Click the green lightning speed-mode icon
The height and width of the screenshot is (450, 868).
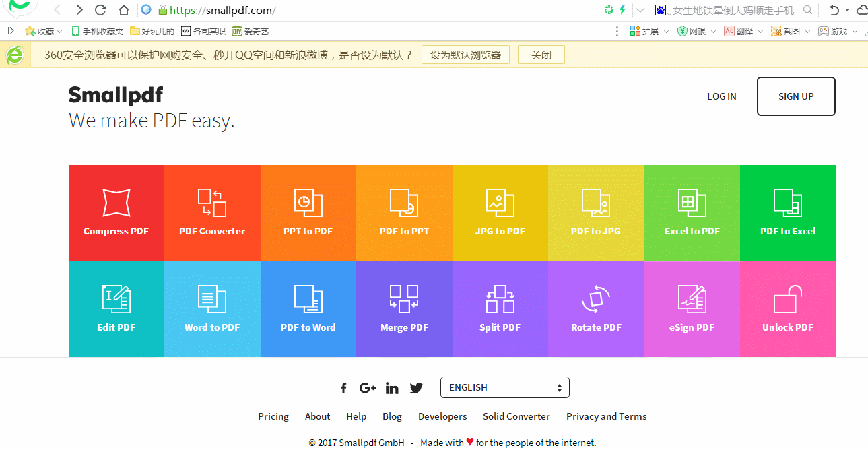click(x=622, y=10)
